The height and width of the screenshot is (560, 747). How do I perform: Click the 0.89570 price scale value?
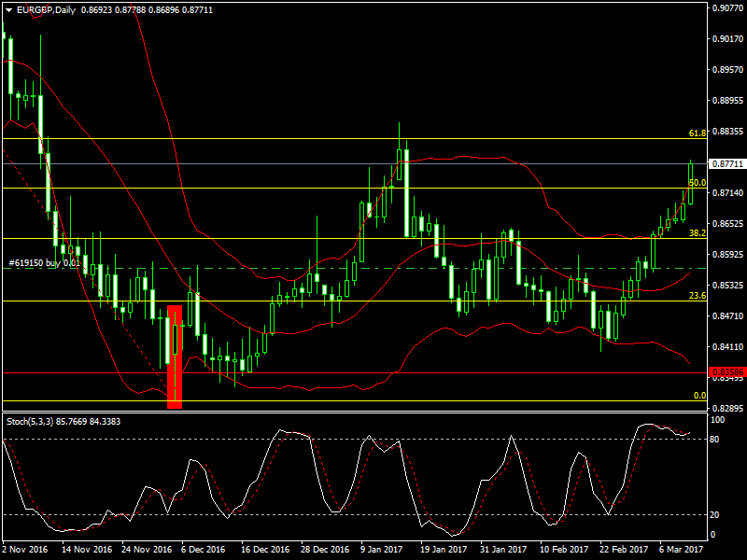point(727,69)
